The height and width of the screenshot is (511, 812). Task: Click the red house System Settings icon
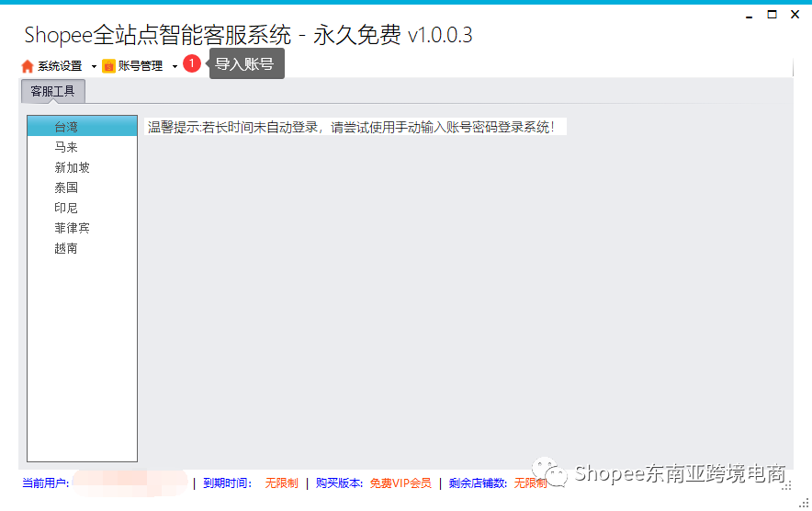(x=28, y=66)
